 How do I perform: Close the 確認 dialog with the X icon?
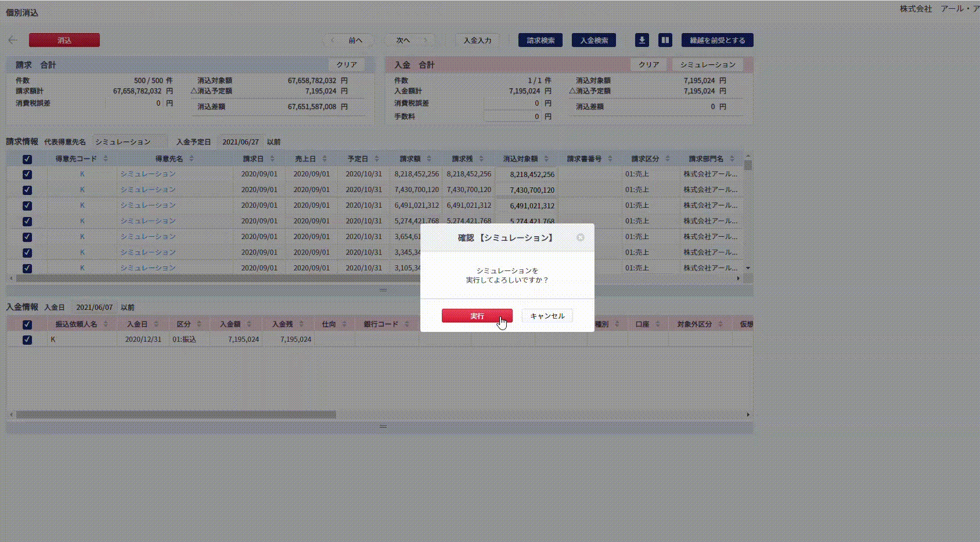click(581, 237)
